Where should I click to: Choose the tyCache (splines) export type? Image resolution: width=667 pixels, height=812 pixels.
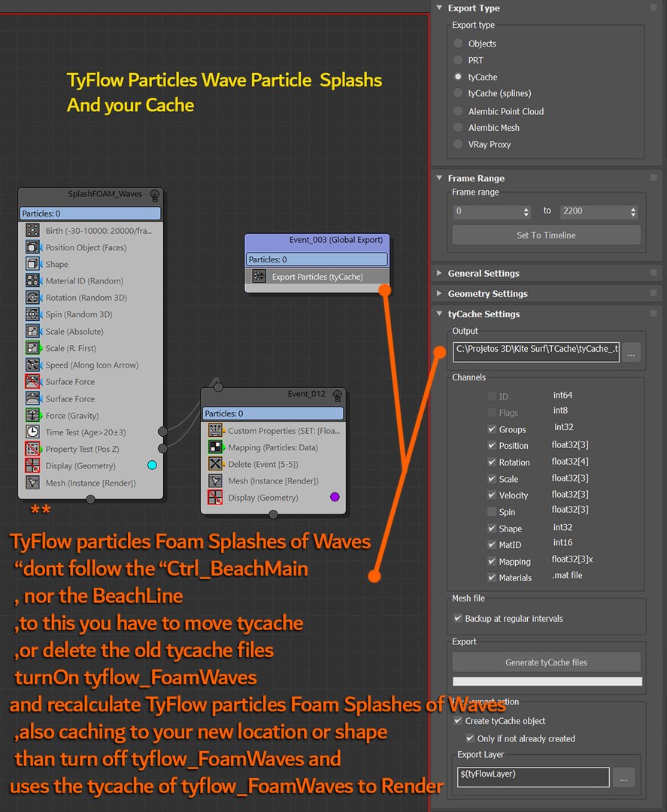pos(458,92)
